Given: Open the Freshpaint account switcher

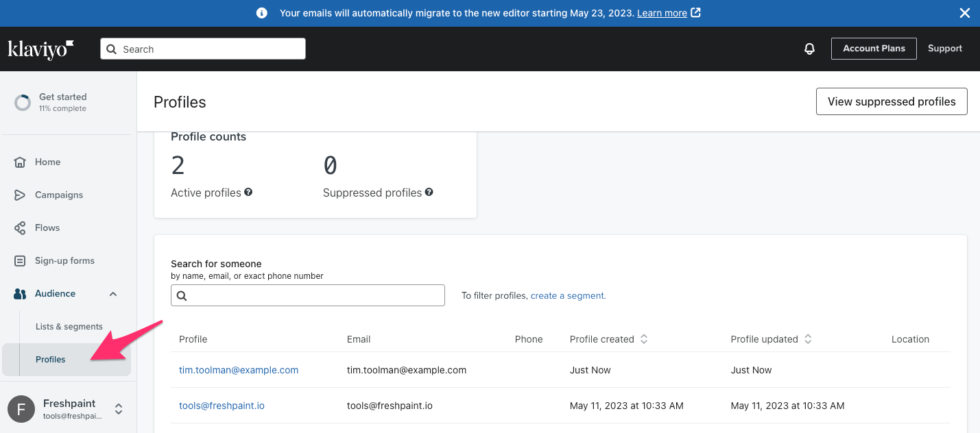Looking at the screenshot, I should click(x=119, y=409).
